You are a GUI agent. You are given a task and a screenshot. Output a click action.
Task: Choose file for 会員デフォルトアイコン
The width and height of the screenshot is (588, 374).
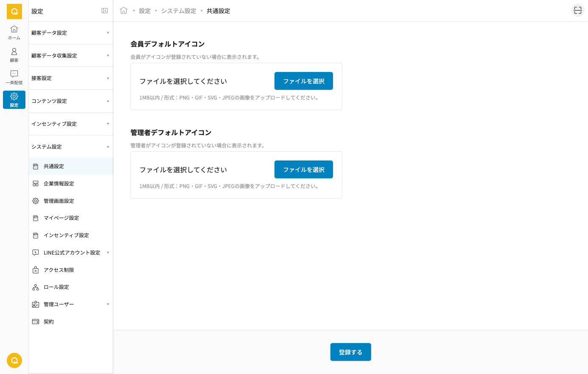pyautogui.click(x=304, y=81)
